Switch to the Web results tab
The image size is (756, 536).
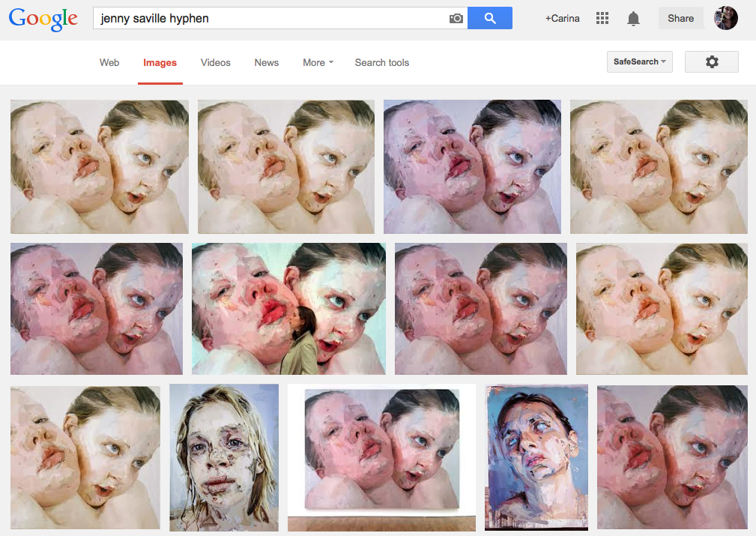click(x=109, y=63)
